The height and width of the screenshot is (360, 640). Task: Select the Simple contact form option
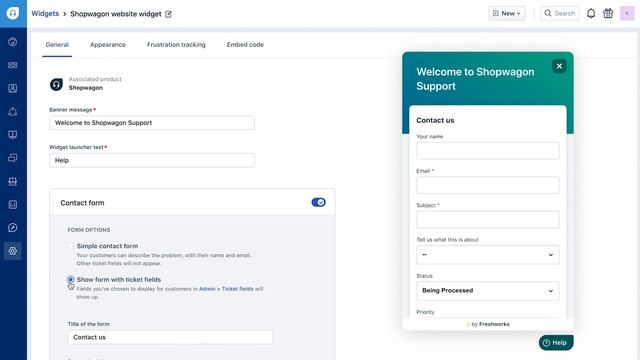[71, 246]
